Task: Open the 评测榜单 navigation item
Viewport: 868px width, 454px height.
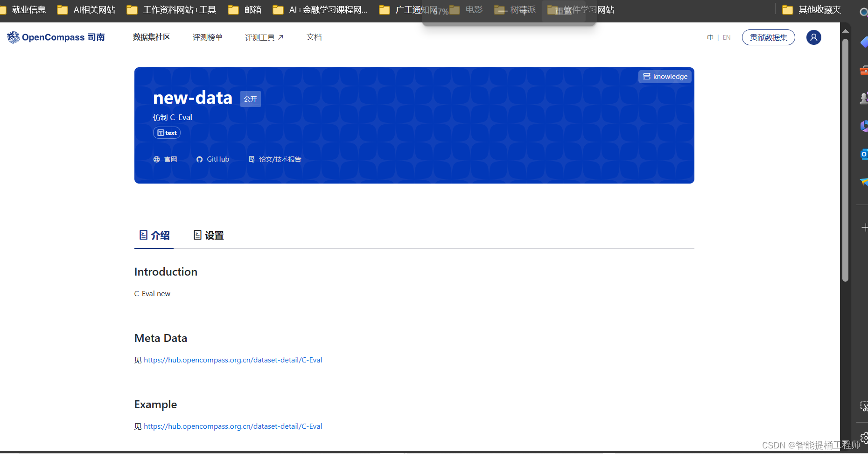Action: tap(208, 37)
